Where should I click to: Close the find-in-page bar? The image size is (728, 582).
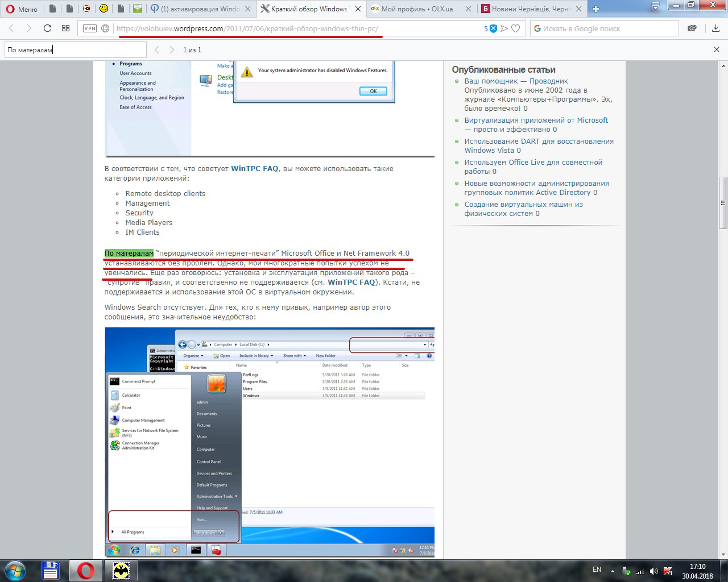point(717,50)
